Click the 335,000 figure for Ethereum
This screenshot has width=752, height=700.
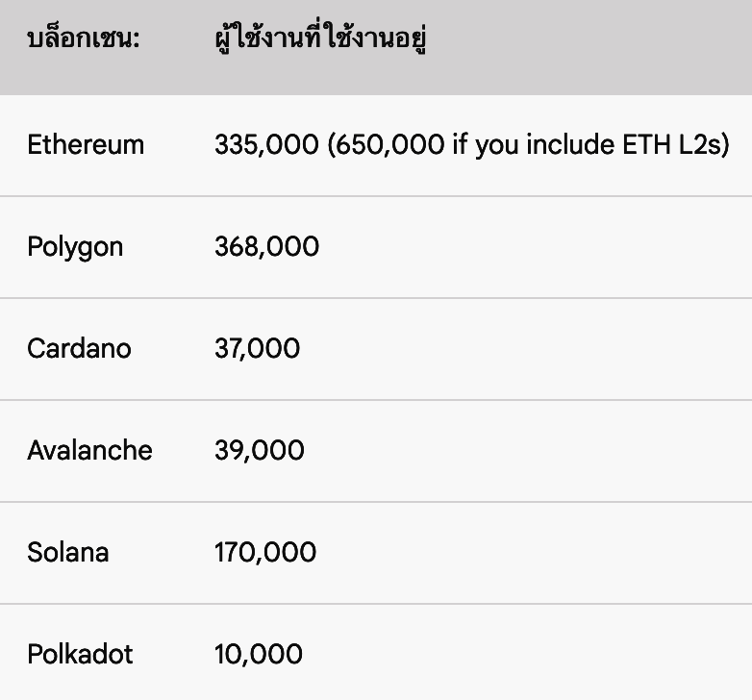pyautogui.click(x=266, y=145)
